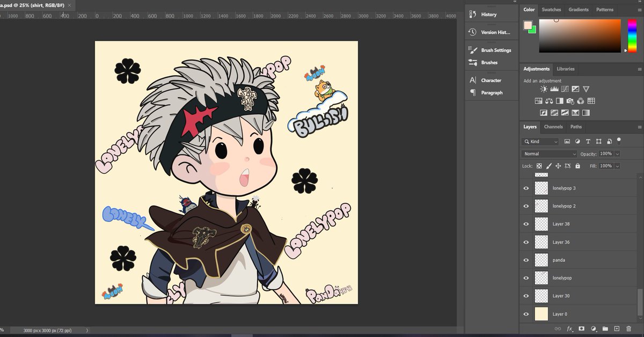Hide Layer 30
Image resolution: width=644 pixels, height=337 pixels.
point(526,296)
